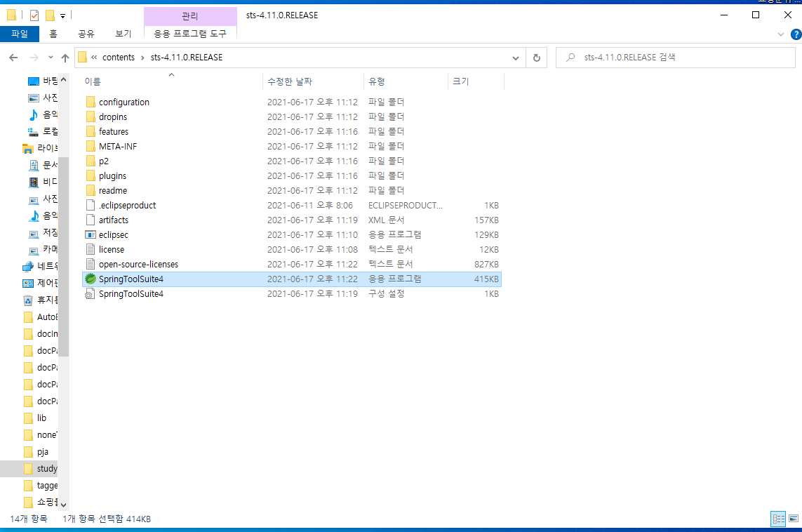
Task: Open the 파일 menu tab
Action: [20, 34]
